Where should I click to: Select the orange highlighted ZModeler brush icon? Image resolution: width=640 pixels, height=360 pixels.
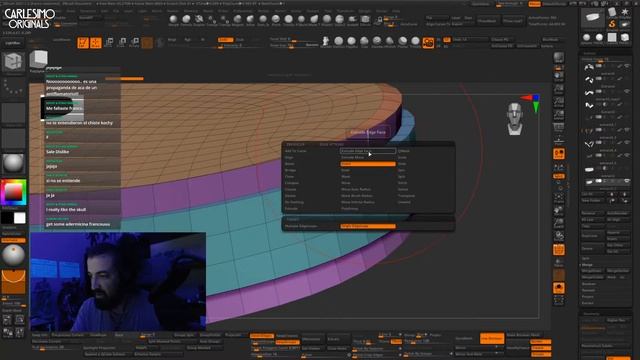point(428,42)
